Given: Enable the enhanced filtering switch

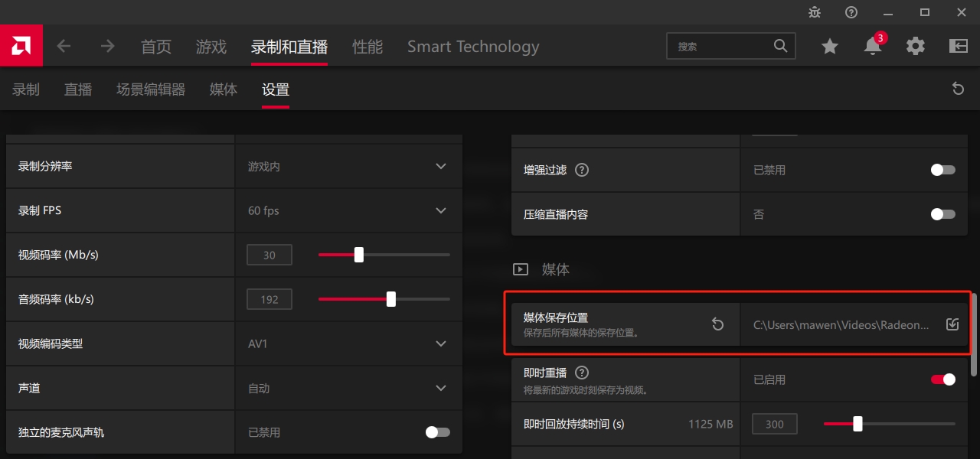Looking at the screenshot, I should [x=942, y=170].
